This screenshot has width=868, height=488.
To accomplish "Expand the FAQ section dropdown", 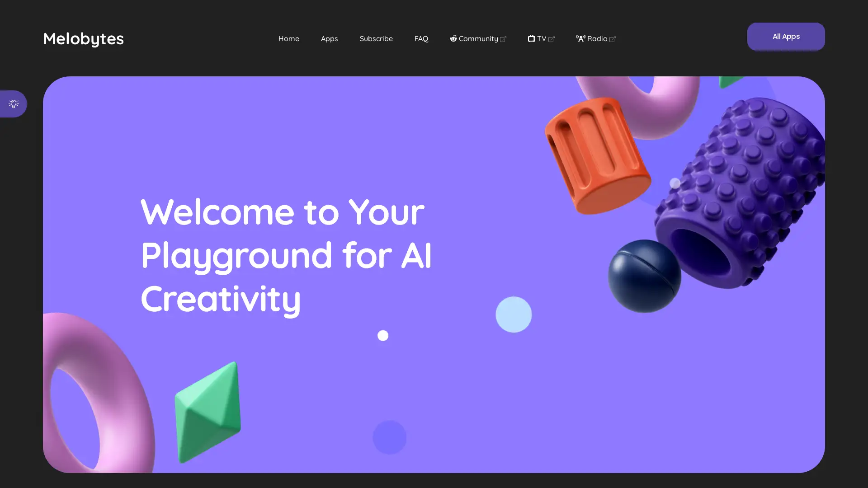I will tap(421, 38).
